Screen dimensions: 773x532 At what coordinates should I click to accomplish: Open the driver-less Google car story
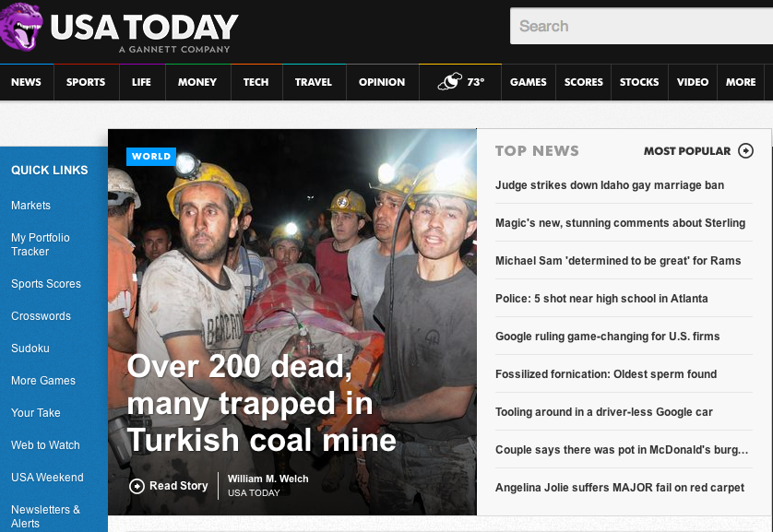click(x=603, y=412)
